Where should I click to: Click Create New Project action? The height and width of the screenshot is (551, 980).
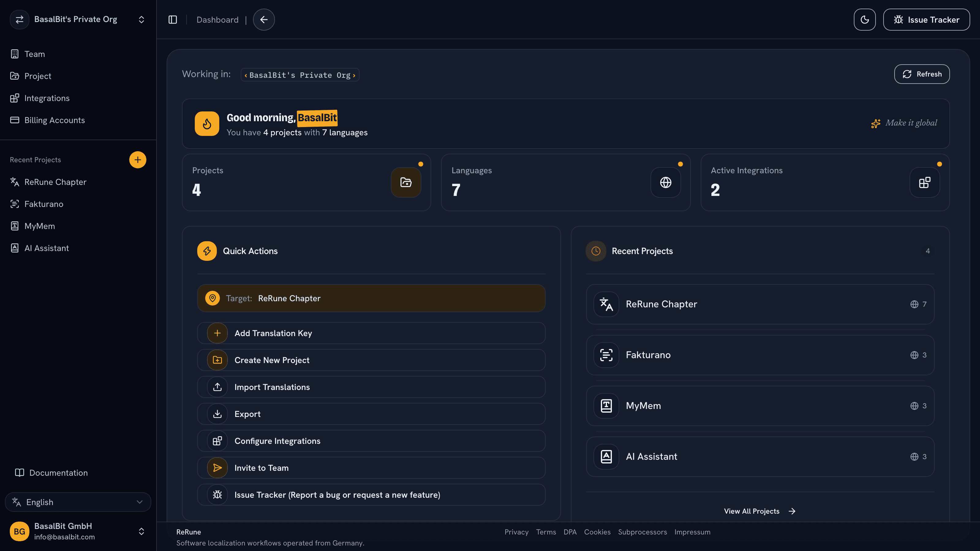(x=371, y=360)
